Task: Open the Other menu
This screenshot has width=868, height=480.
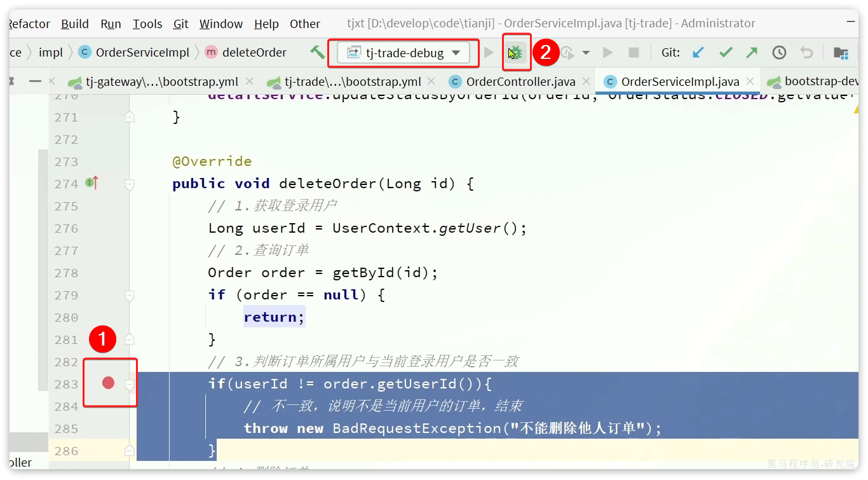Action: pyautogui.click(x=305, y=24)
